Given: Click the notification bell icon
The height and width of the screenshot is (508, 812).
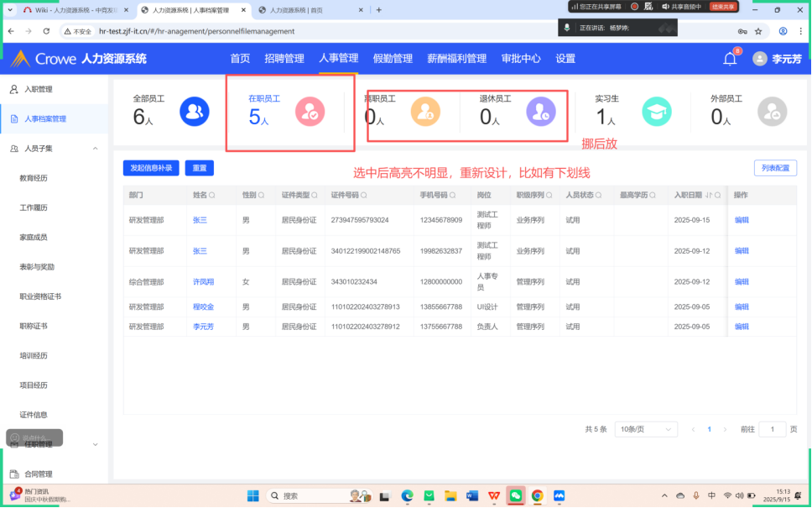Looking at the screenshot, I should coord(730,59).
